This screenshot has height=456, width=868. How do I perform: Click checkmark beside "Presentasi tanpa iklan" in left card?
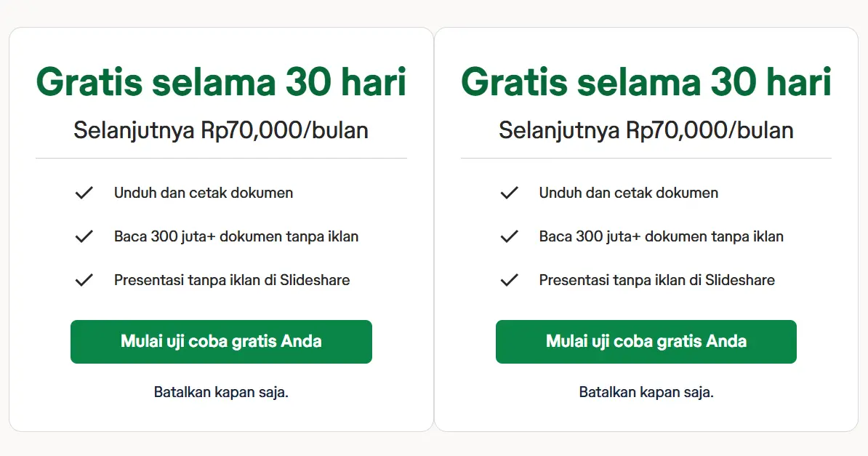pyautogui.click(x=84, y=280)
